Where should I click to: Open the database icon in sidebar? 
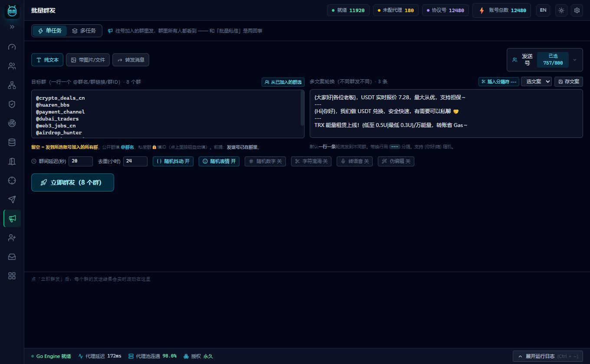tap(12, 142)
